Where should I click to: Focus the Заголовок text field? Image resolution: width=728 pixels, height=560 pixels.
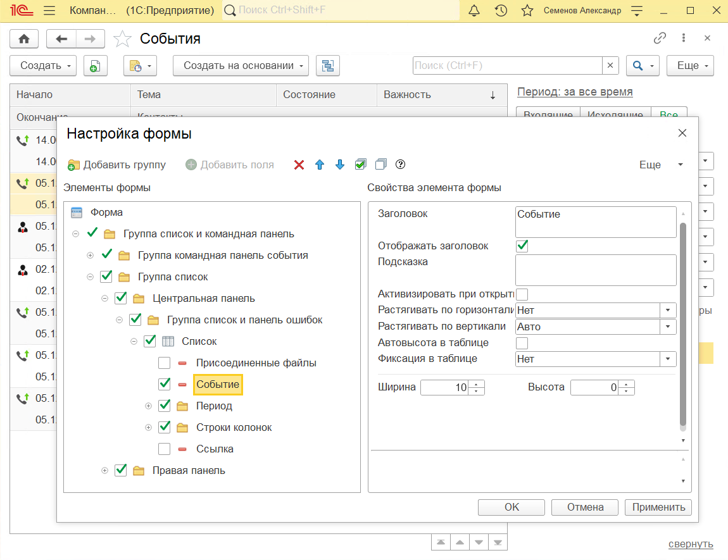(x=596, y=222)
